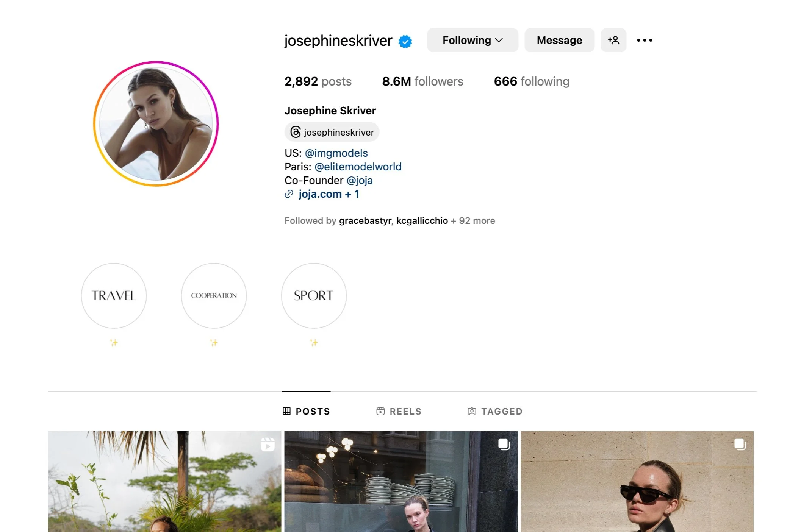Switch to the REELS tab

[399, 411]
